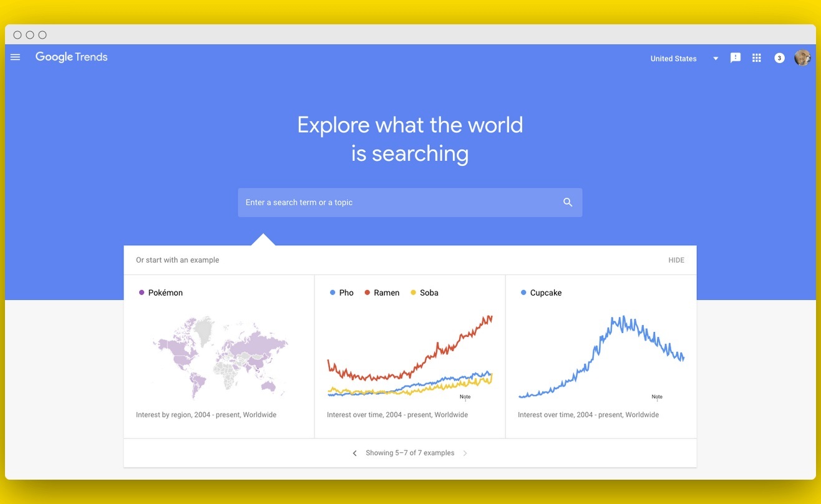Viewport: 821px width, 504px height.
Task: Click the search magnifier icon
Action: pyautogui.click(x=568, y=202)
